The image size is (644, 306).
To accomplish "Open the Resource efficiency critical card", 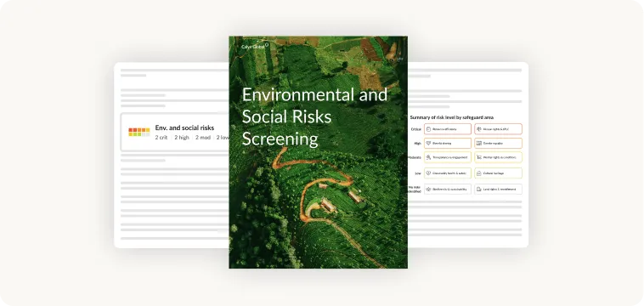I will [448, 129].
